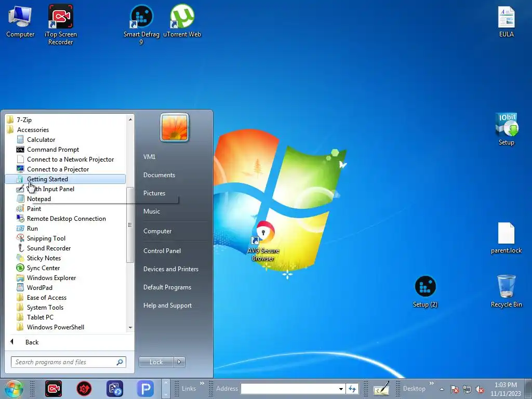
Task: Open iTop Screen Recorder from taskbar
Action: [x=54, y=389]
